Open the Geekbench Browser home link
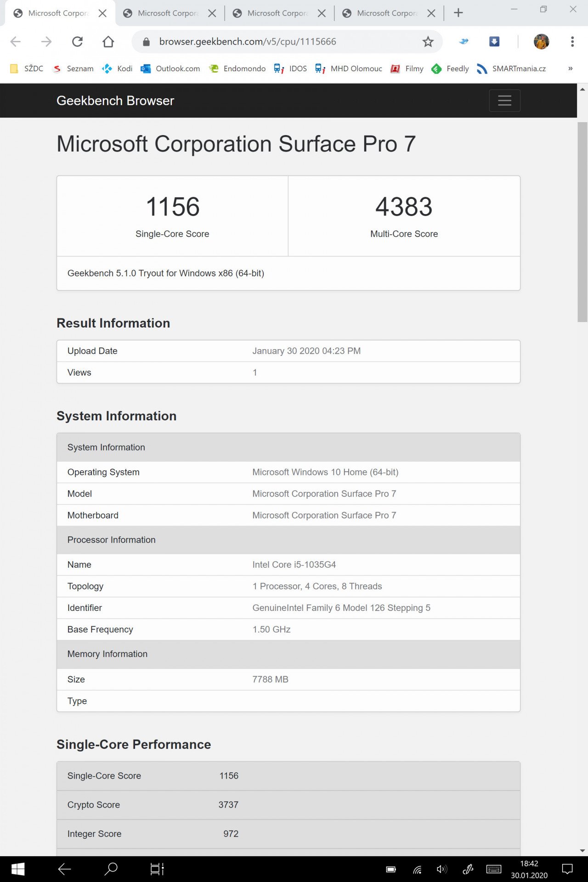Image resolution: width=588 pixels, height=882 pixels. coord(115,101)
